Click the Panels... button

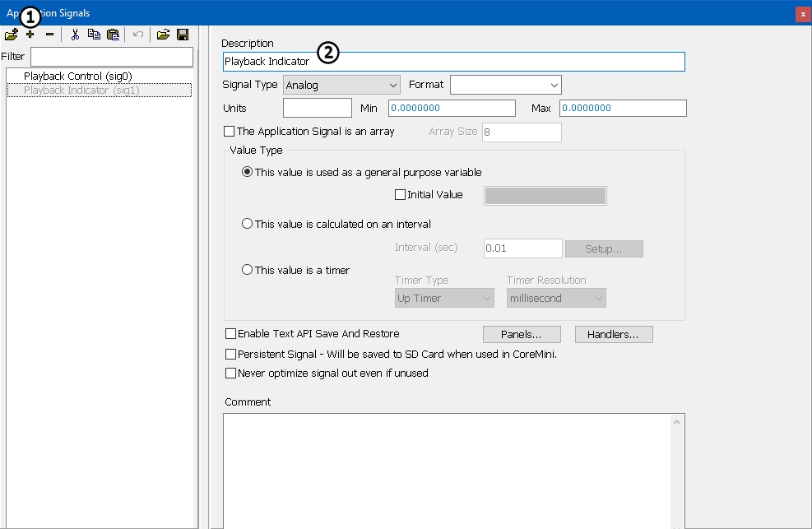pos(521,335)
